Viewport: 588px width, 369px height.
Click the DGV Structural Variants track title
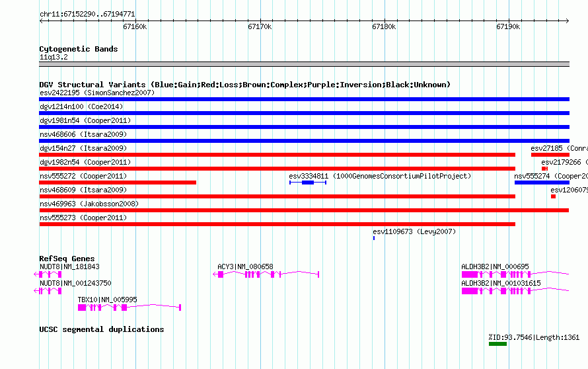point(244,85)
